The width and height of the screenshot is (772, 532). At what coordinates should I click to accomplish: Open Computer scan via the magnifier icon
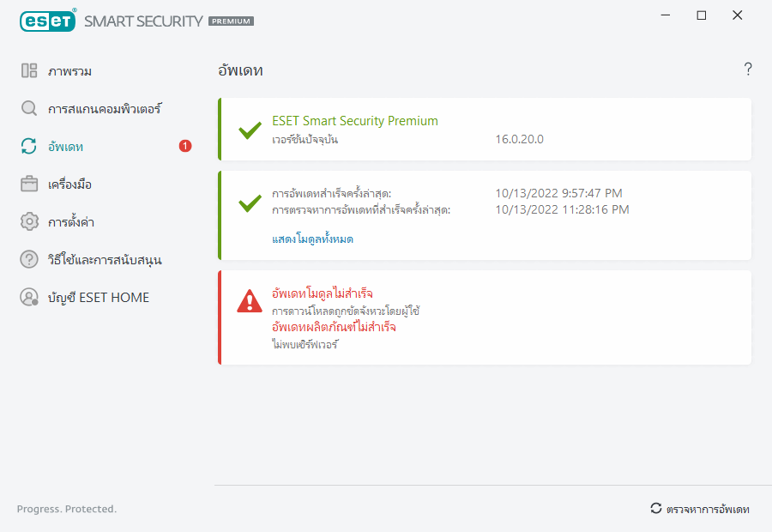(29, 109)
